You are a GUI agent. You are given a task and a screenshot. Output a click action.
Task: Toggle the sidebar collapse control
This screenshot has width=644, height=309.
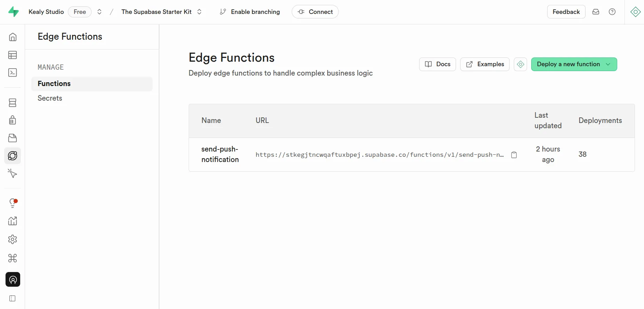[x=13, y=299]
